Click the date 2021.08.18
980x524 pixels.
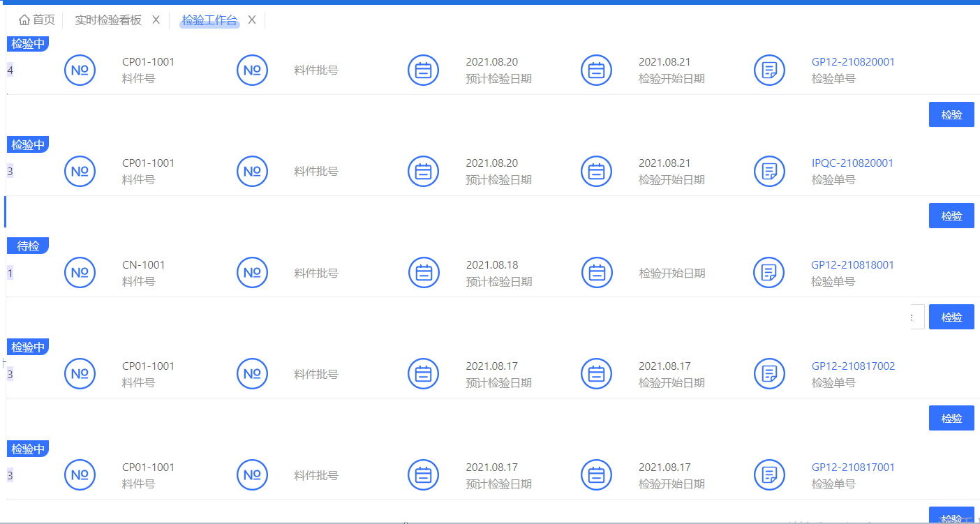pos(492,265)
